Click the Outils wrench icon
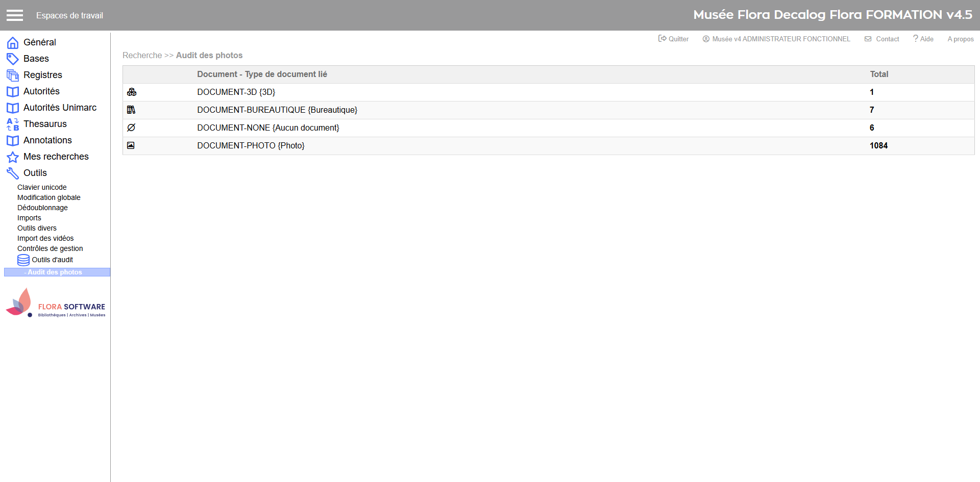980x482 pixels. click(13, 173)
